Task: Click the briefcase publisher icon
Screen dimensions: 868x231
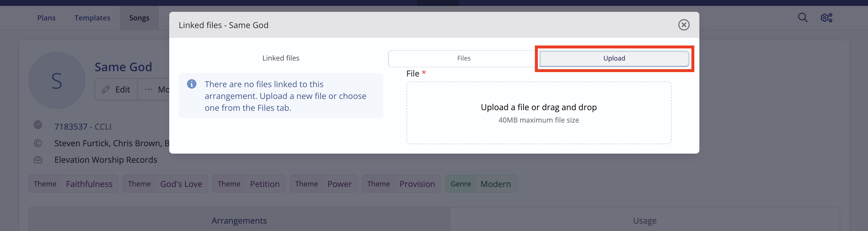Action: pos(38,160)
